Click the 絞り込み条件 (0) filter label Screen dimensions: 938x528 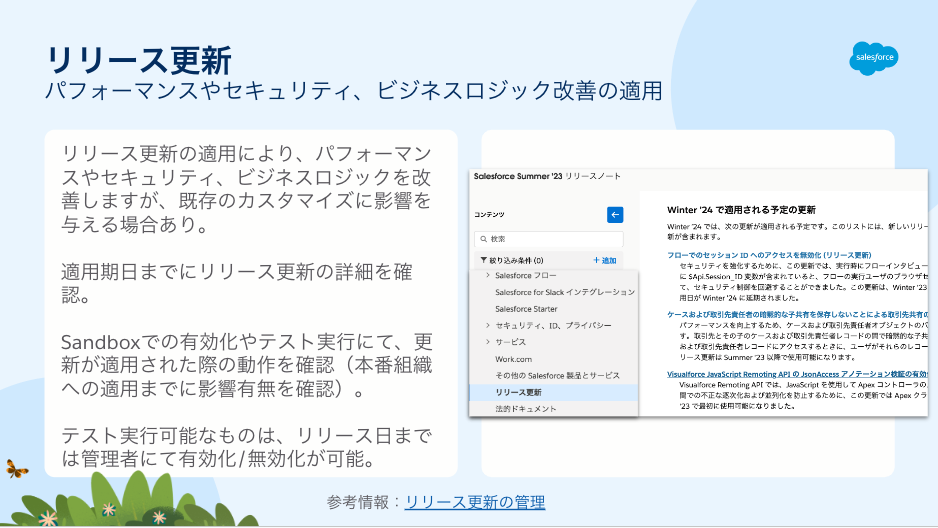[516, 260]
